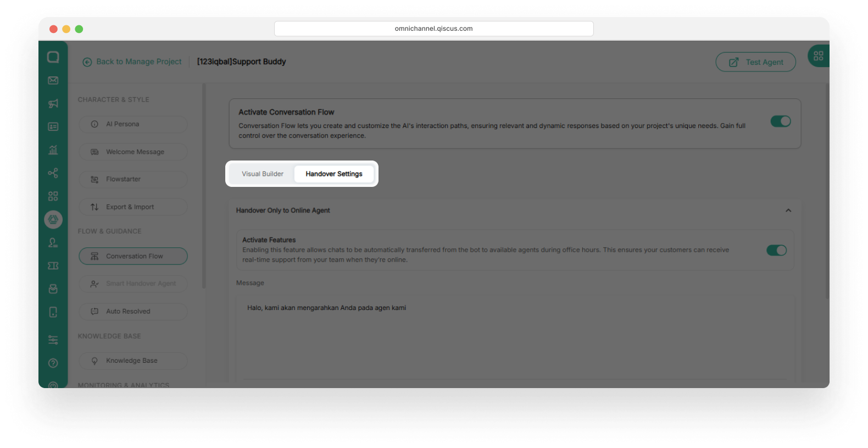
Task: Select the Handover Settings tab
Action: (x=334, y=174)
